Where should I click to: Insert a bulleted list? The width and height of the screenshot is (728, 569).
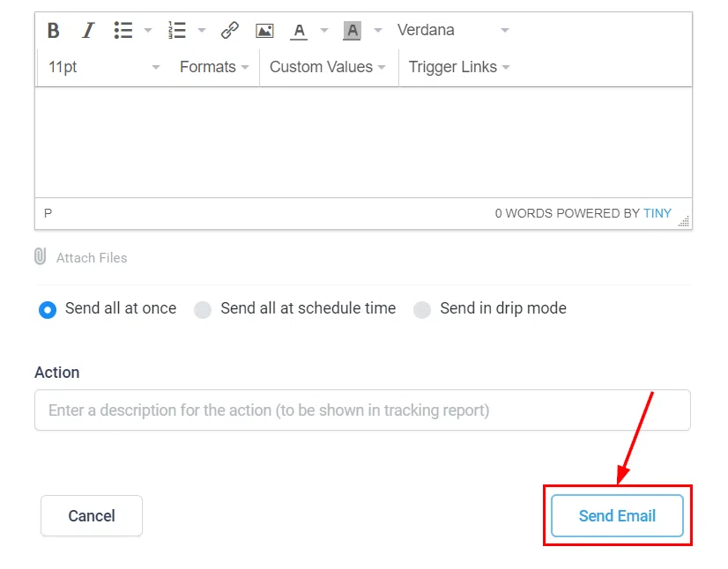pyautogui.click(x=123, y=29)
